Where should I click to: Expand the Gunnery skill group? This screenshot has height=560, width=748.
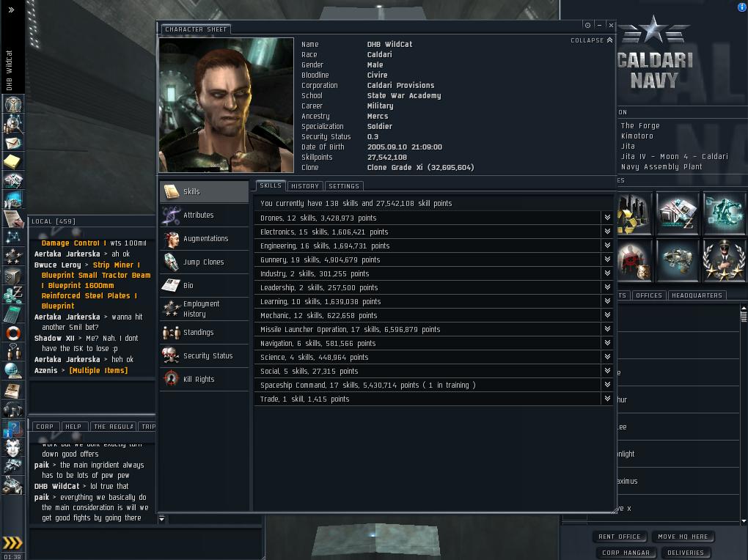tap(607, 259)
